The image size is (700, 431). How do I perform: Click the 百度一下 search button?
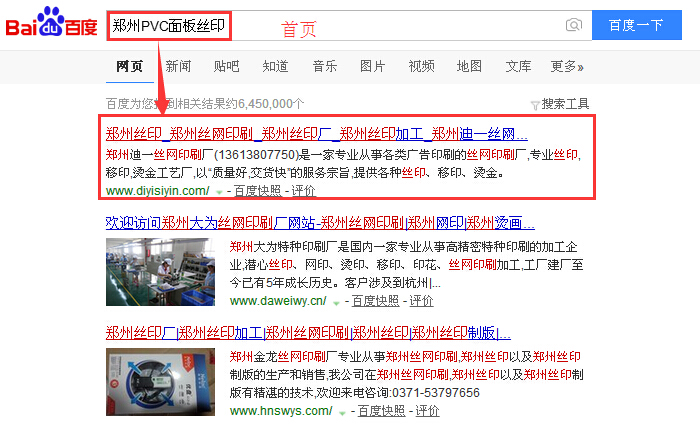[x=637, y=25]
